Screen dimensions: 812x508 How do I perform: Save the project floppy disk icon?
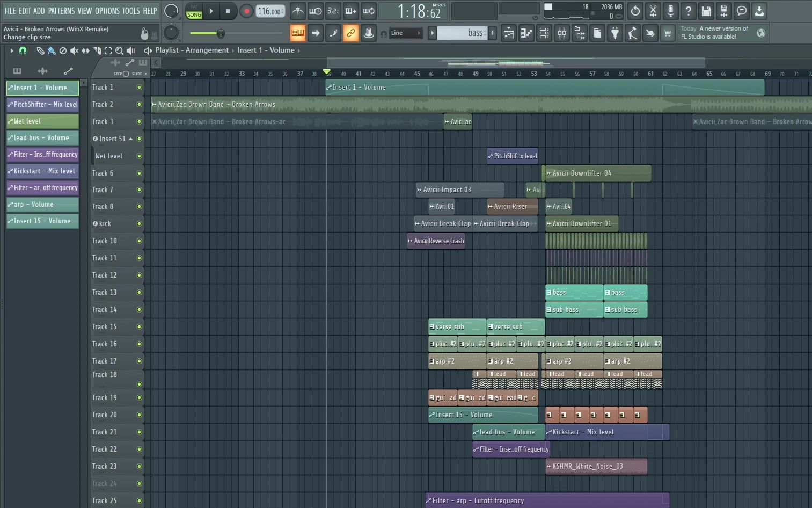[706, 11]
